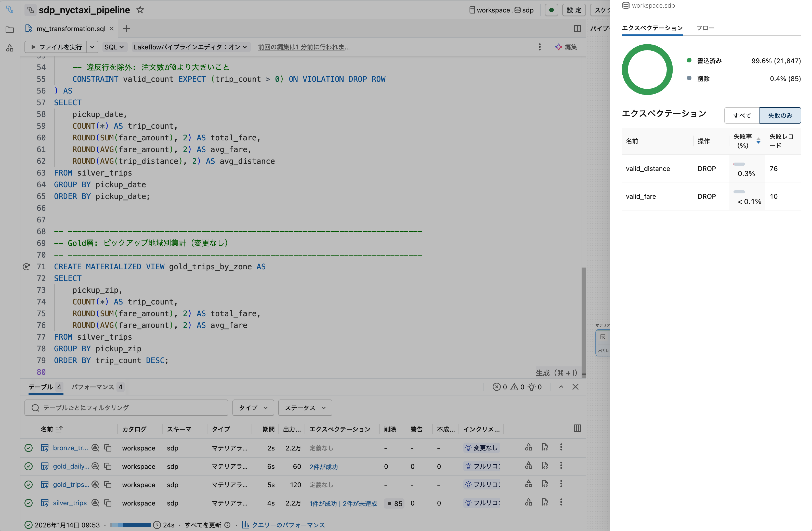Click the 設定 button
The image size is (812, 531).
pyautogui.click(x=574, y=10)
